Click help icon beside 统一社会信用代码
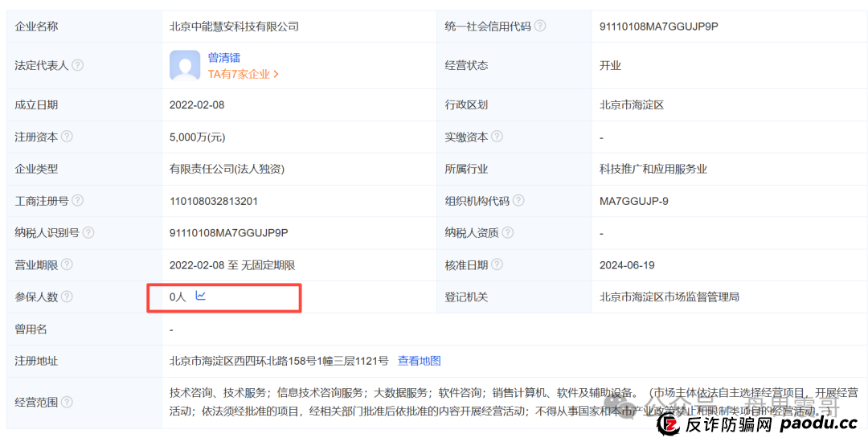 point(540,26)
